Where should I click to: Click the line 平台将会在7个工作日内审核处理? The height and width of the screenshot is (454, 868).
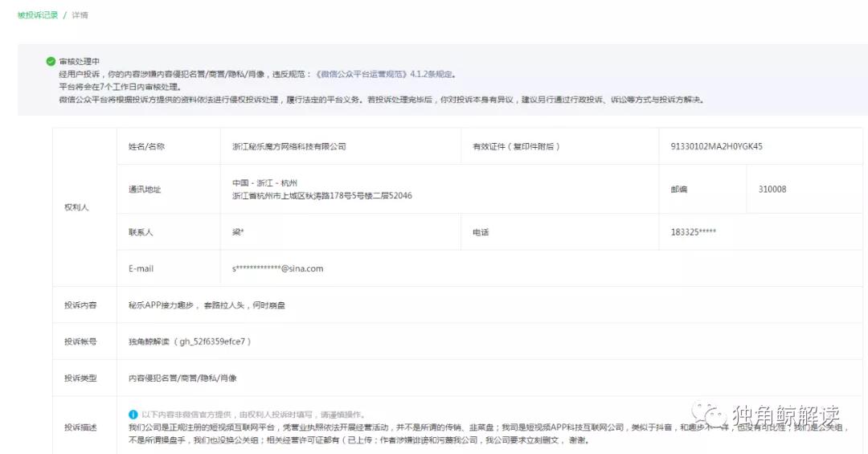[120, 87]
